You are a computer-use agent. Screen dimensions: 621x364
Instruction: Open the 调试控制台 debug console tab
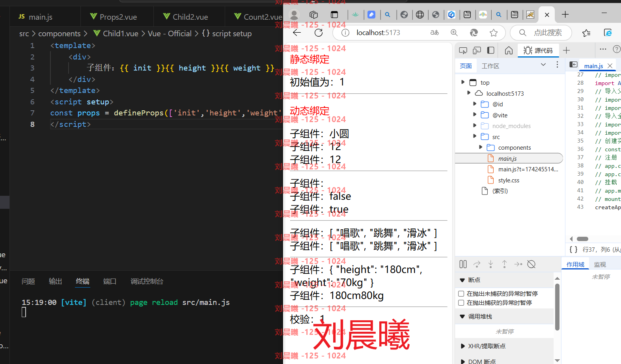tap(147, 281)
